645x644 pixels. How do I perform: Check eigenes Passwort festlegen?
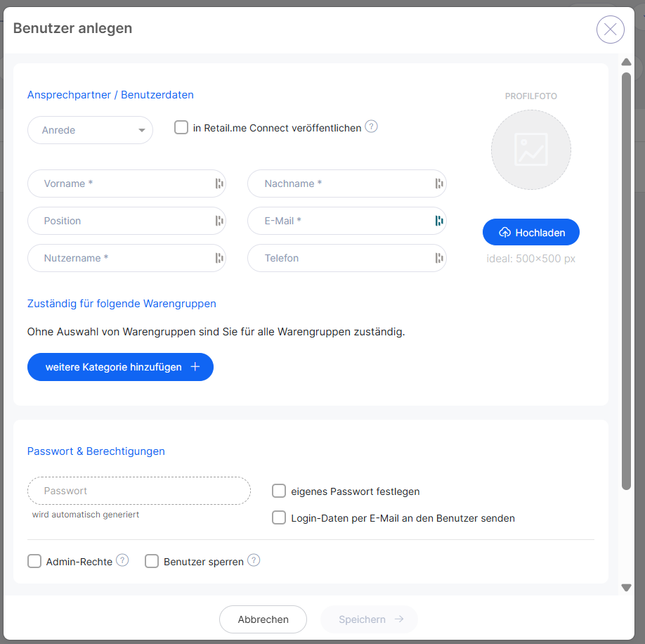(279, 491)
